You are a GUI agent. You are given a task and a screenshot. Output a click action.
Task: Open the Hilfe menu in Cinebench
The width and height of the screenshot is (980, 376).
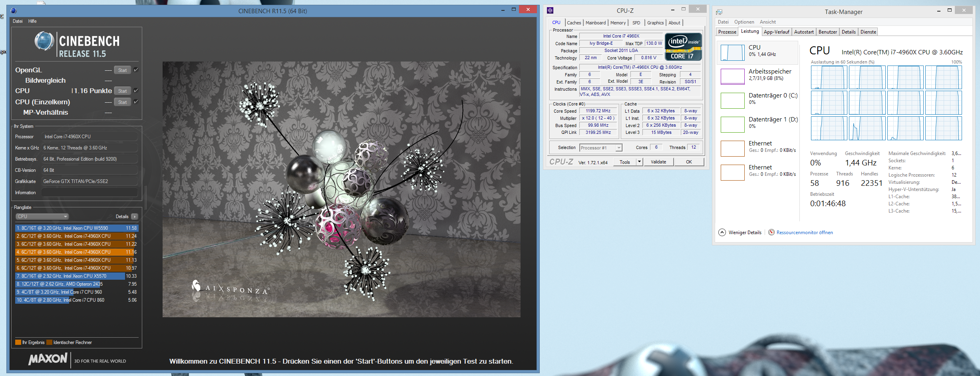(32, 21)
